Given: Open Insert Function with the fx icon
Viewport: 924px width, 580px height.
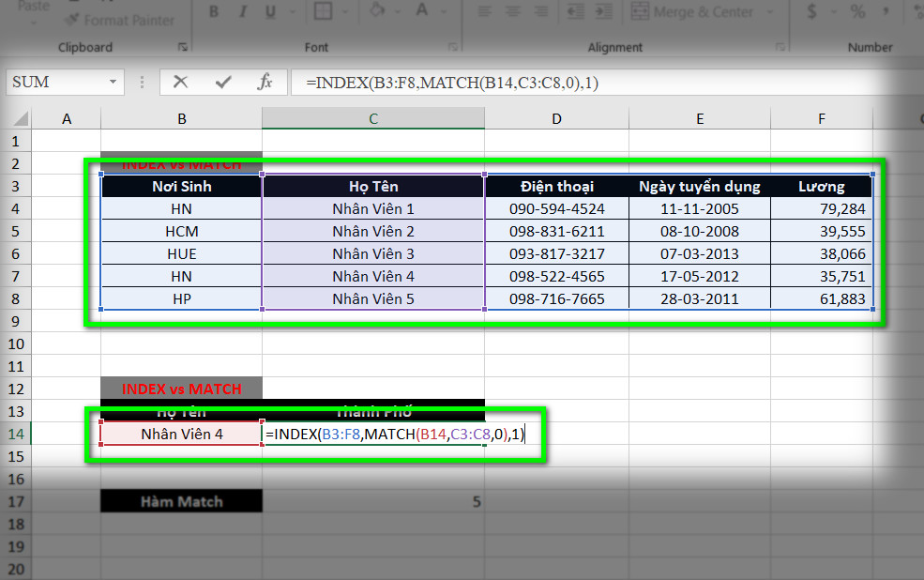Looking at the screenshot, I should click(265, 82).
